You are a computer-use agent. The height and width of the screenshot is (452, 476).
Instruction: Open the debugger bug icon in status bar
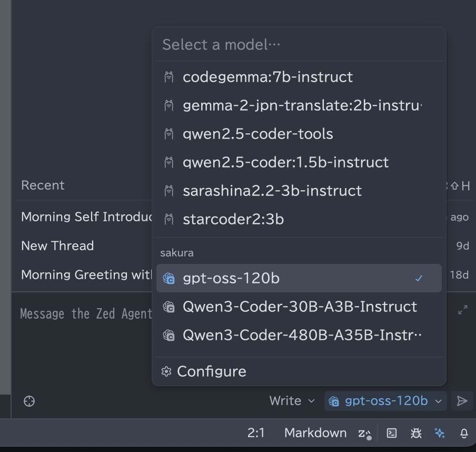point(416,433)
